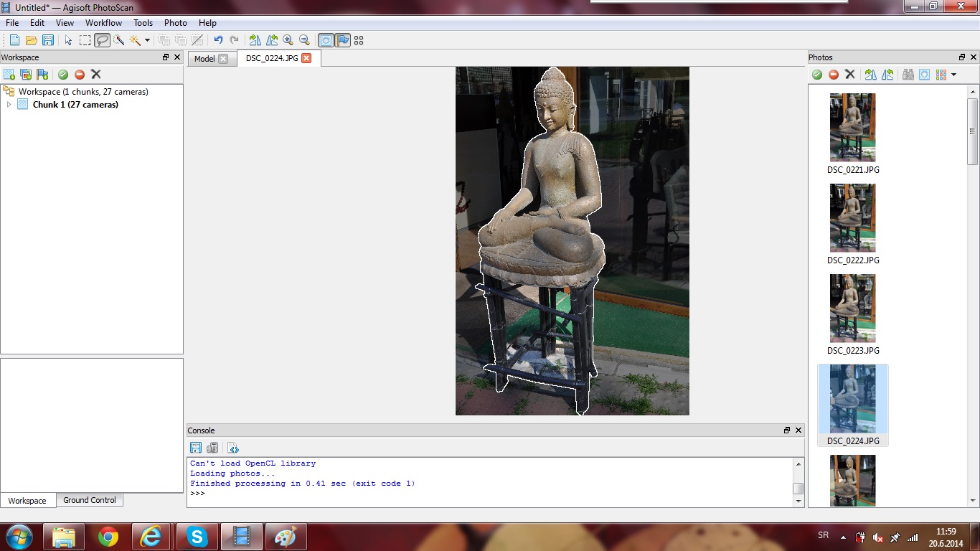Select the Intelligent Scissors lasso tool
The width and height of the screenshot is (980, 551).
pyautogui.click(x=102, y=40)
